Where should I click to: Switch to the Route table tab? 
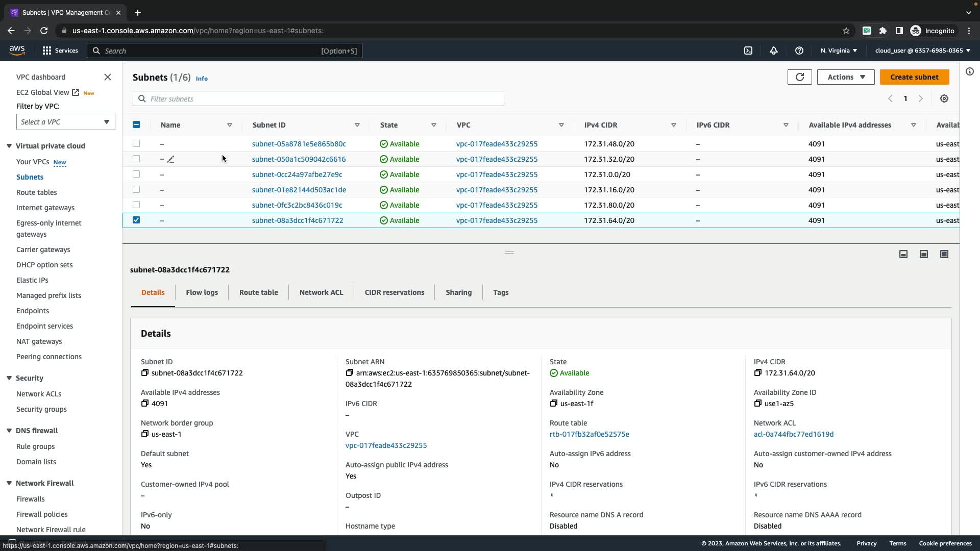258,292
